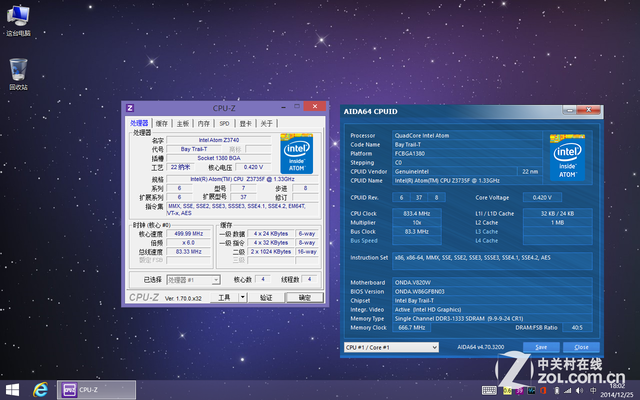The height and width of the screenshot is (400, 640).
Task: Click the 2 x 1024 KBytes cache value
Action: 271,251
